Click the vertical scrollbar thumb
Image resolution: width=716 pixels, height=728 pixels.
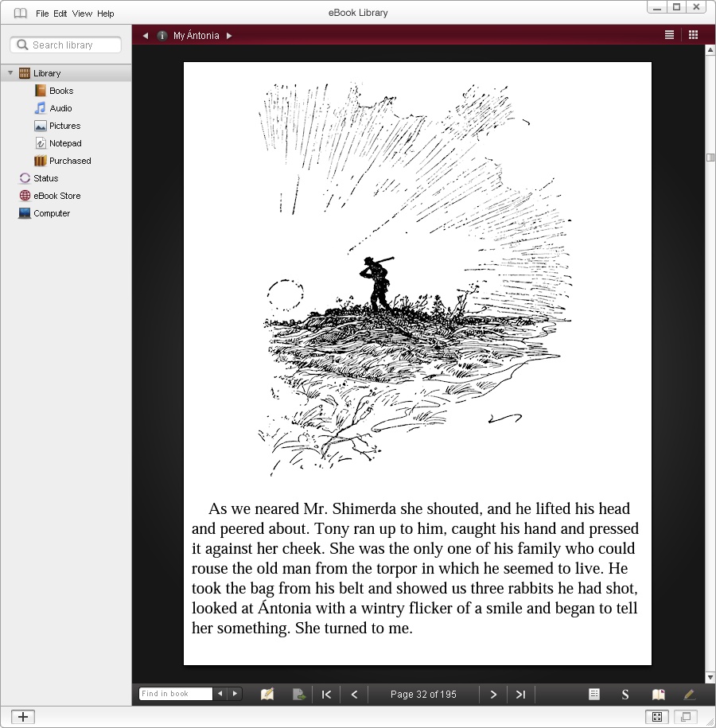(x=710, y=158)
